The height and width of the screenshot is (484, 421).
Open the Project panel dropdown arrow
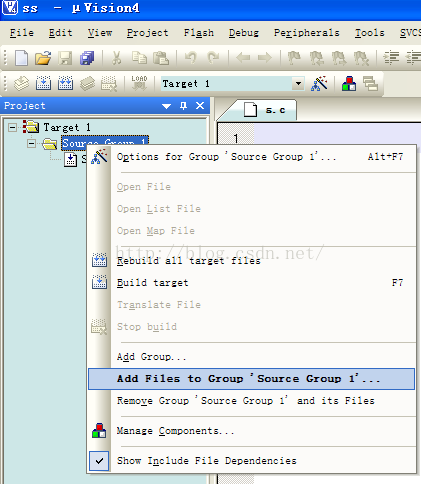click(166, 106)
